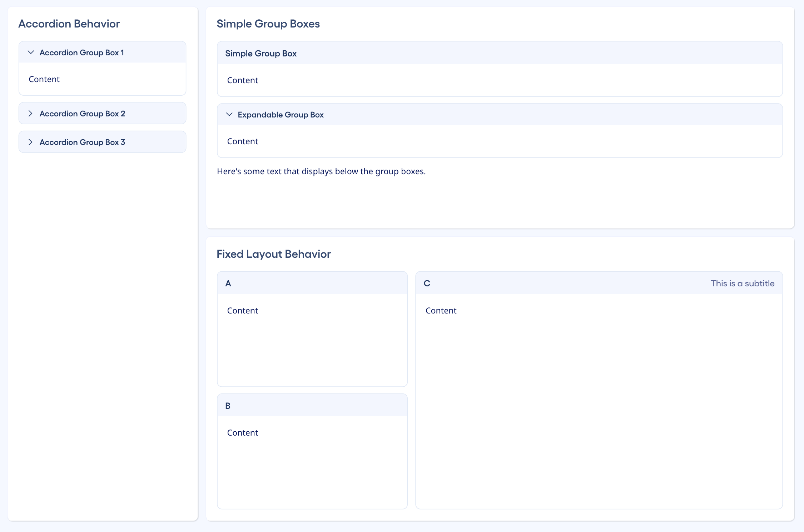Image resolution: width=804 pixels, height=532 pixels.
Task: Click Content inside the Simple Group Box
Action: click(242, 80)
